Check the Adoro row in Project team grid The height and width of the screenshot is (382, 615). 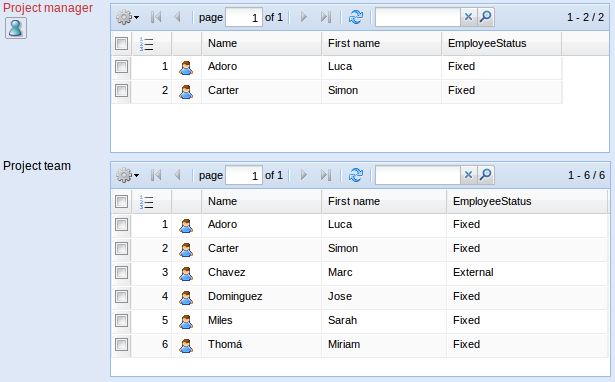[122, 225]
